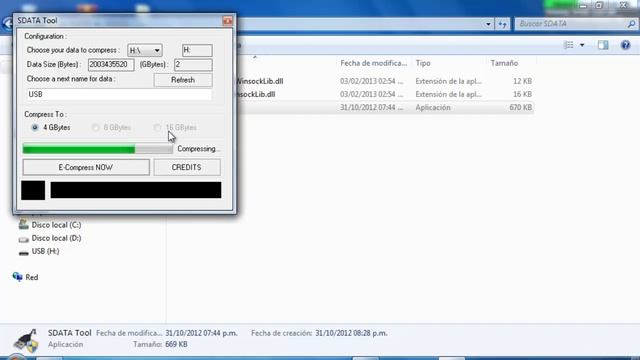This screenshot has width=640, height=360.
Task: Sort by Tamaño column header
Action: coord(504,63)
